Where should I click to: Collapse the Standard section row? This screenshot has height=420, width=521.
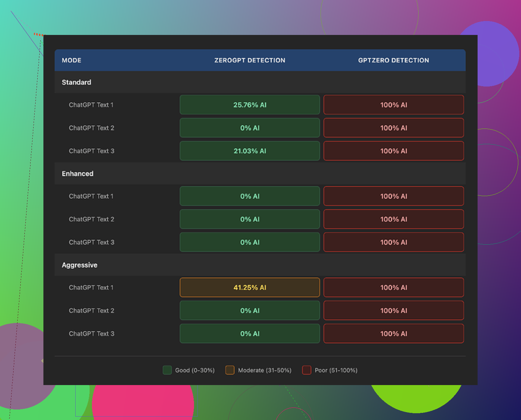click(x=77, y=82)
